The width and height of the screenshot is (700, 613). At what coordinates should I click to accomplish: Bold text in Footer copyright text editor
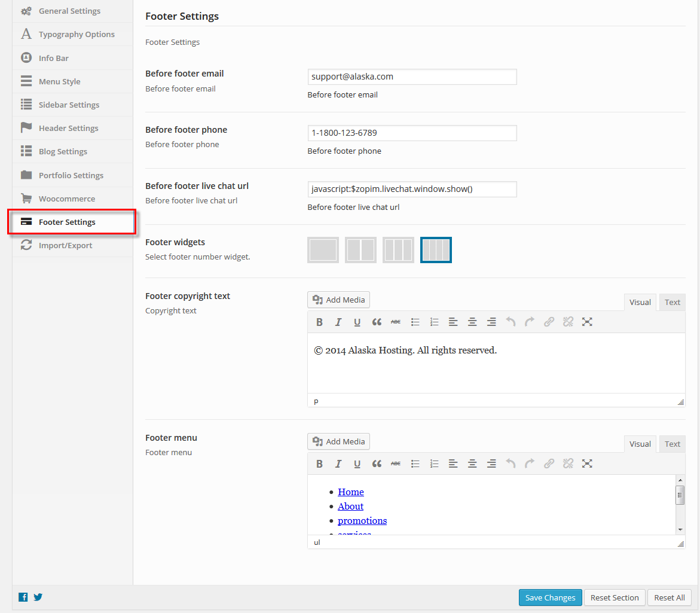coord(319,322)
